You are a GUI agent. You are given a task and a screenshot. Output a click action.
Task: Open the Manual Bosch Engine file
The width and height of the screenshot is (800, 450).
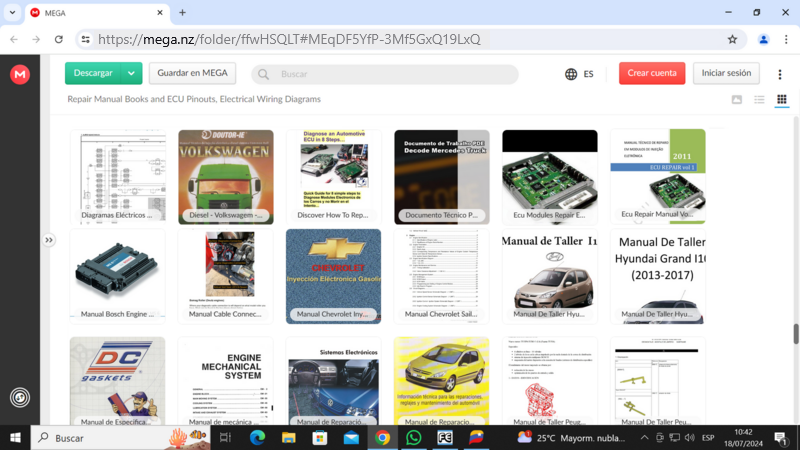coord(118,276)
